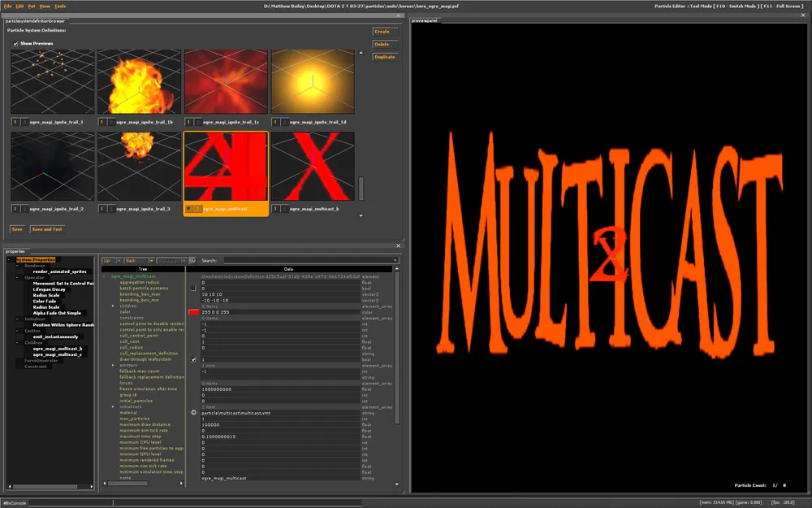This screenshot has height=508, width=812.
Task: Click the 1 button under ogre_magi_ignite_trail_1b
Action: click(x=101, y=122)
